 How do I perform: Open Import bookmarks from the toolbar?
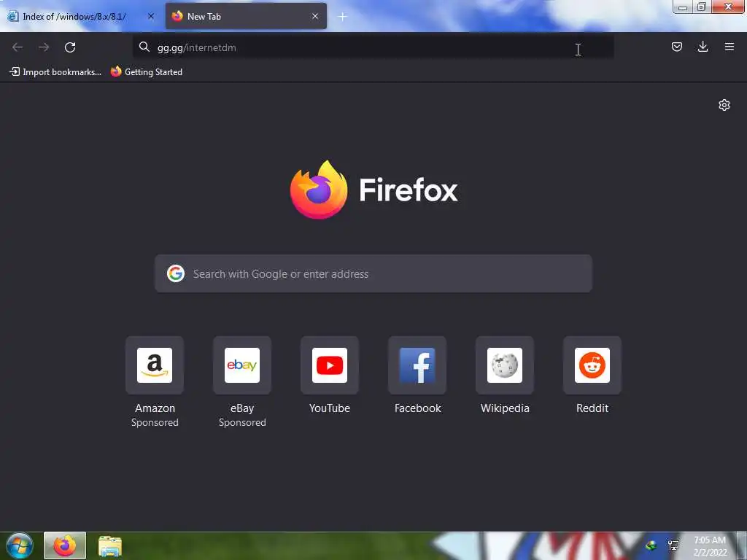coord(55,72)
